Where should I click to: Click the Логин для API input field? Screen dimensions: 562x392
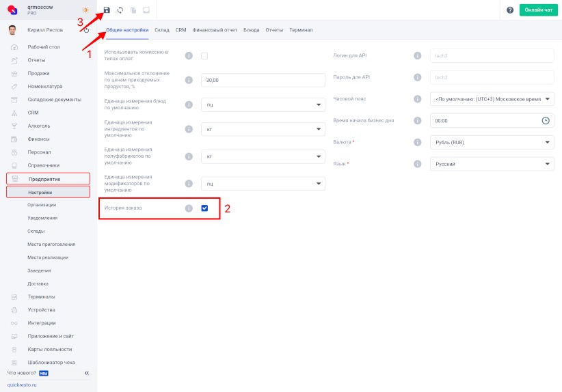tap(492, 56)
